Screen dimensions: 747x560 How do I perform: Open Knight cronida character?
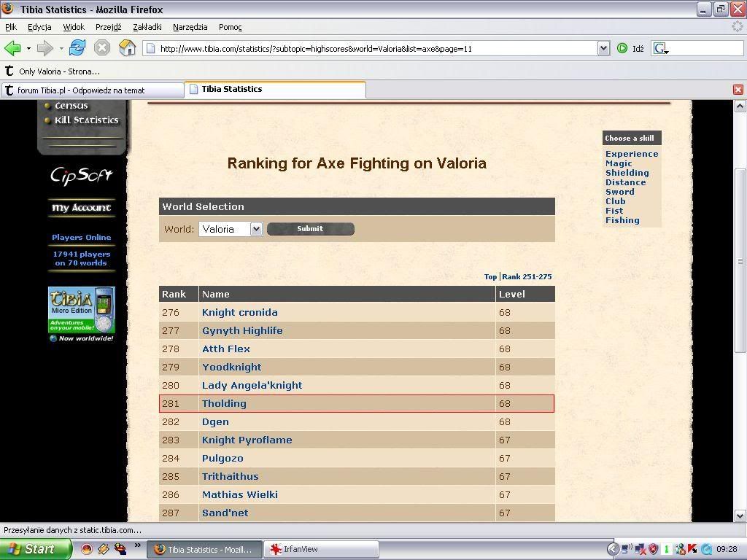tap(239, 312)
